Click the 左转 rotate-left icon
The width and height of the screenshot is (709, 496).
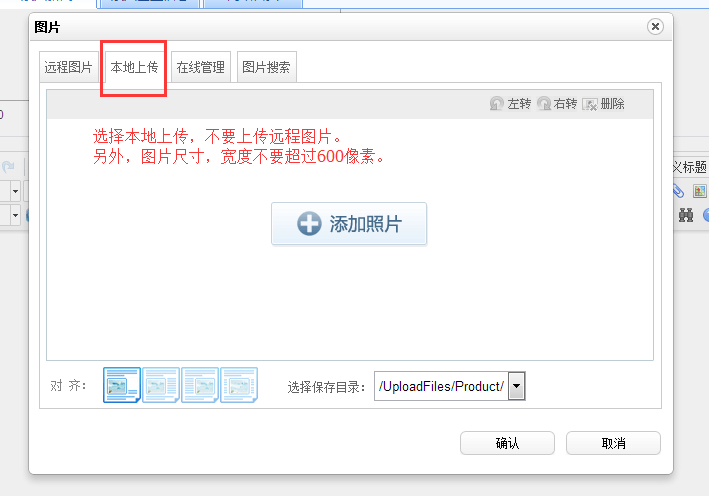point(497,104)
